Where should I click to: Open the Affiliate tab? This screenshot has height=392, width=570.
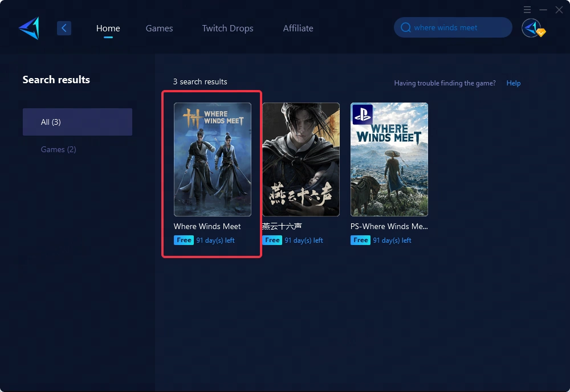pos(298,28)
